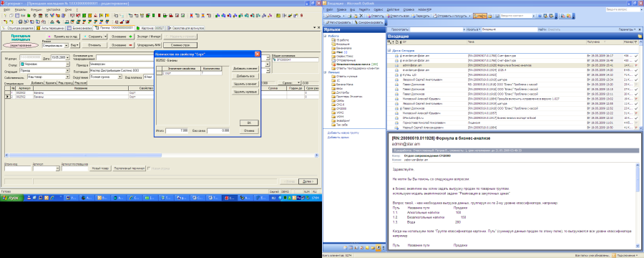This screenshot has height=258, width=644.
Task: Click 'Удалить элемент' in the quantity dialog
Action: [245, 84]
